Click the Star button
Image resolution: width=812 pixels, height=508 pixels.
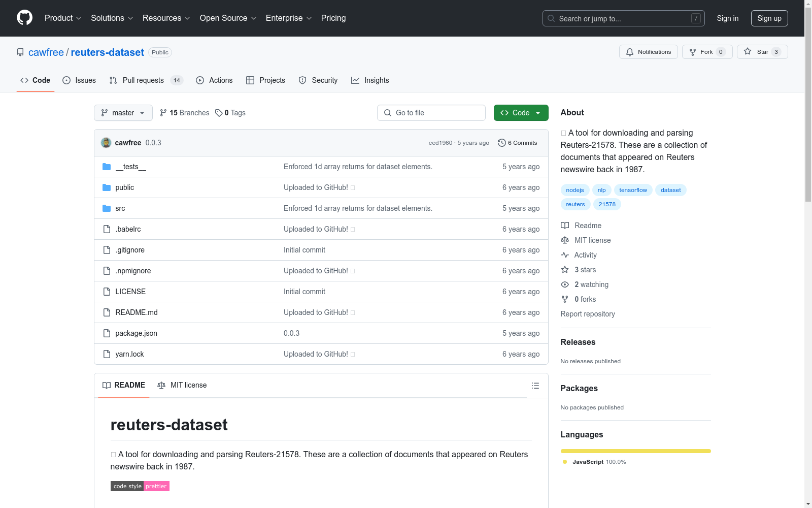click(762, 52)
